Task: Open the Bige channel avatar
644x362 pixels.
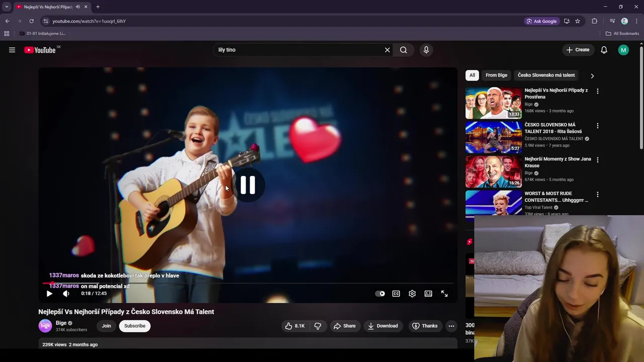Action: pos(45,326)
